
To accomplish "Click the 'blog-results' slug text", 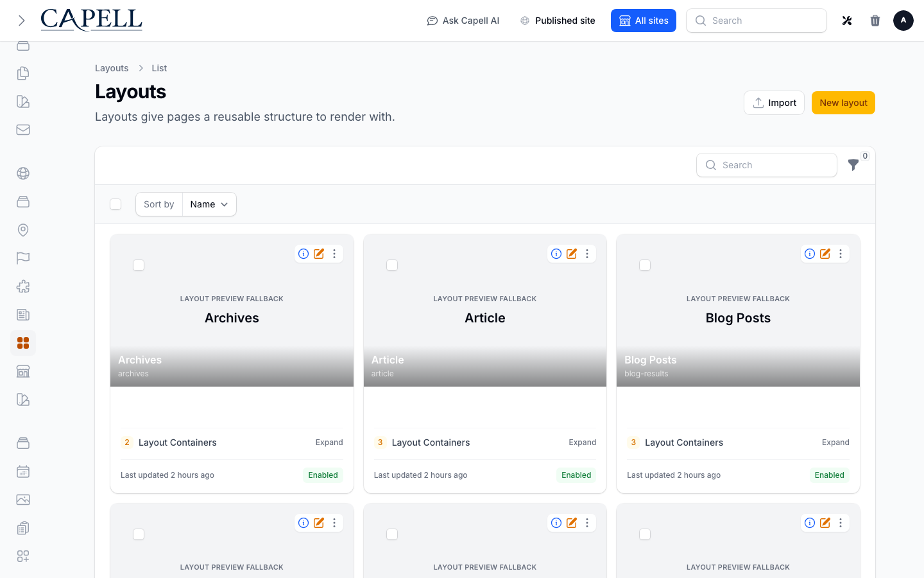I will (x=646, y=374).
